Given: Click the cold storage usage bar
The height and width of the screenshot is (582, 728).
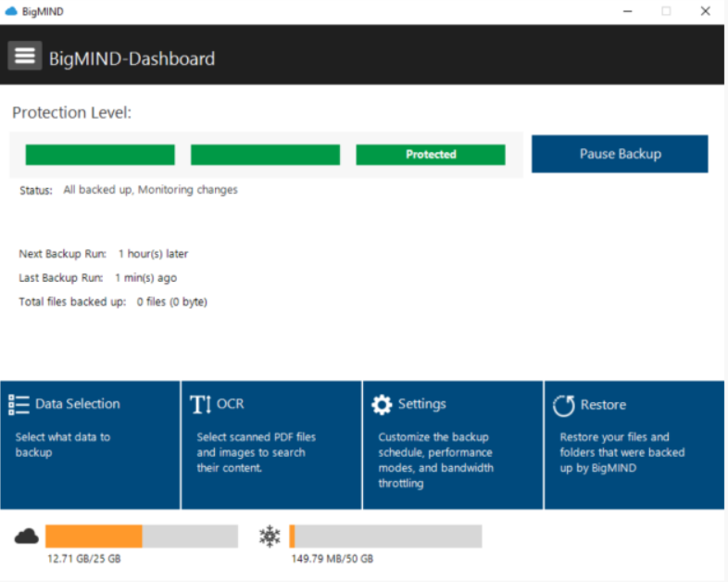Looking at the screenshot, I should coord(385,537).
